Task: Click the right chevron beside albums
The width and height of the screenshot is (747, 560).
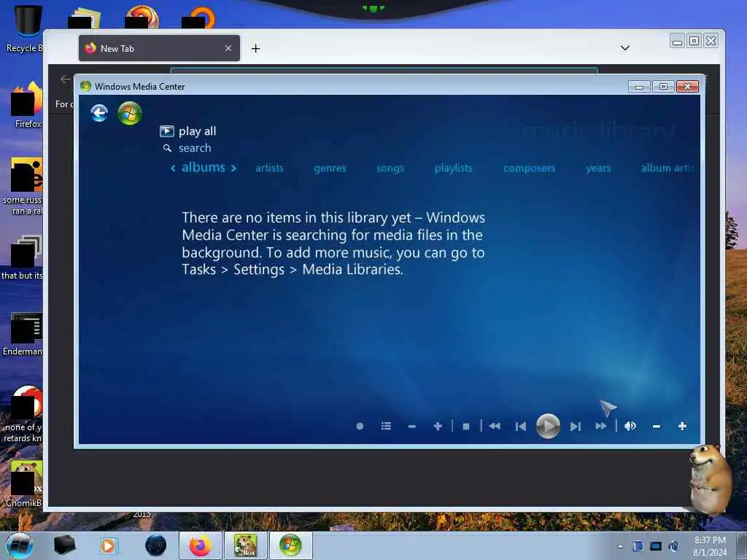Action: (x=233, y=168)
